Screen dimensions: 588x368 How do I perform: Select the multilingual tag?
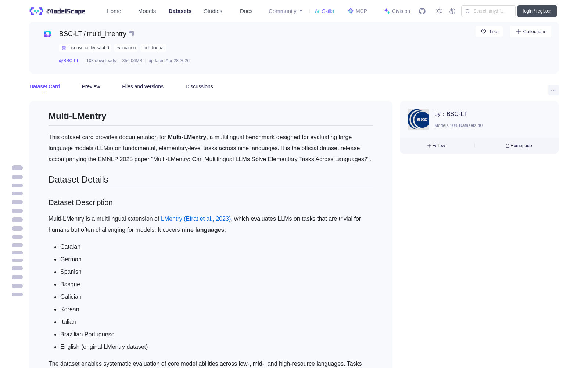(153, 48)
